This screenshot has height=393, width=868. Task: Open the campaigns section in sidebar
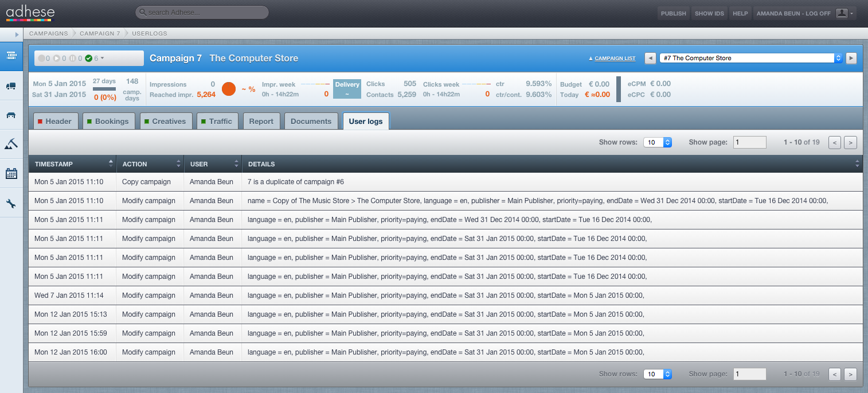click(x=11, y=56)
